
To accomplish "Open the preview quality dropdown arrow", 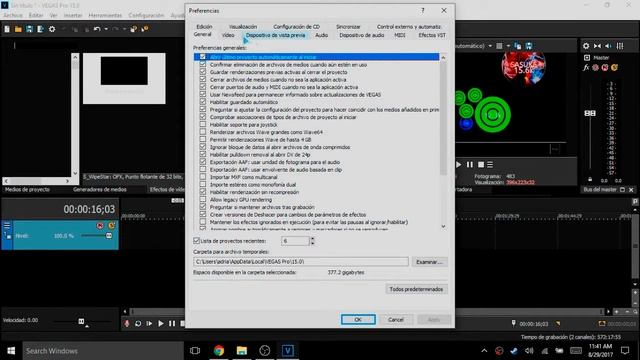I will coord(490,46).
